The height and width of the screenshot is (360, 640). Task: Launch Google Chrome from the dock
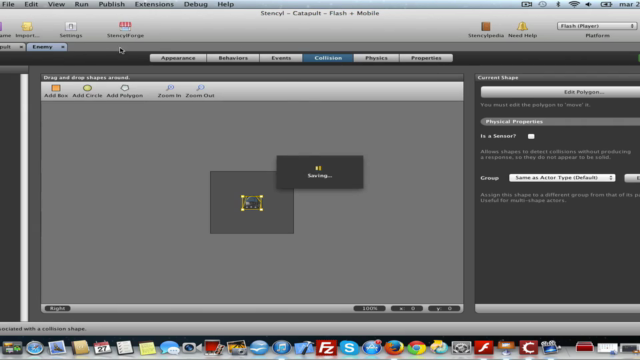tap(416, 348)
